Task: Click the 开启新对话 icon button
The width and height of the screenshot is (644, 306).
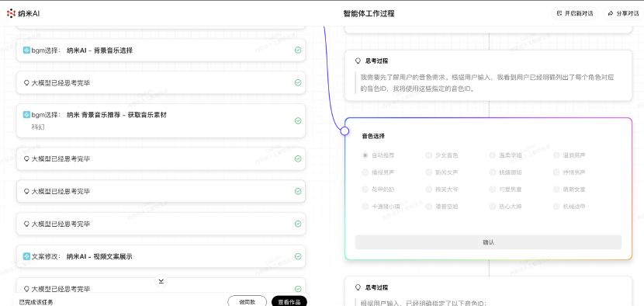Action: pyautogui.click(x=559, y=13)
